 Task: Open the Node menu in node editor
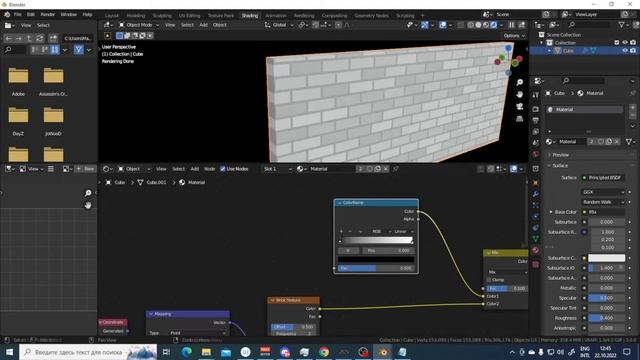click(x=209, y=169)
